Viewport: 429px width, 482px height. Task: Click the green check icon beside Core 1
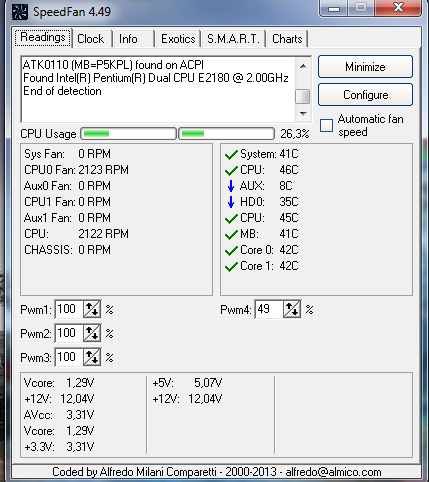(231, 267)
